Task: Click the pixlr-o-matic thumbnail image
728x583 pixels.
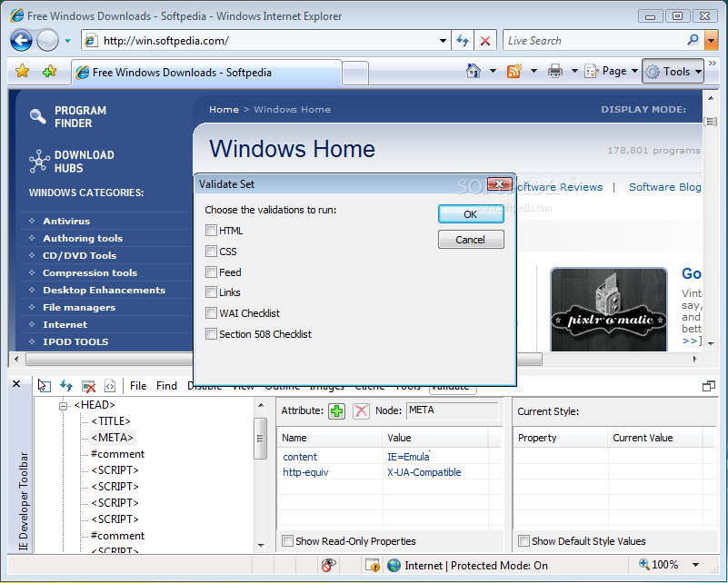Action: [609, 310]
